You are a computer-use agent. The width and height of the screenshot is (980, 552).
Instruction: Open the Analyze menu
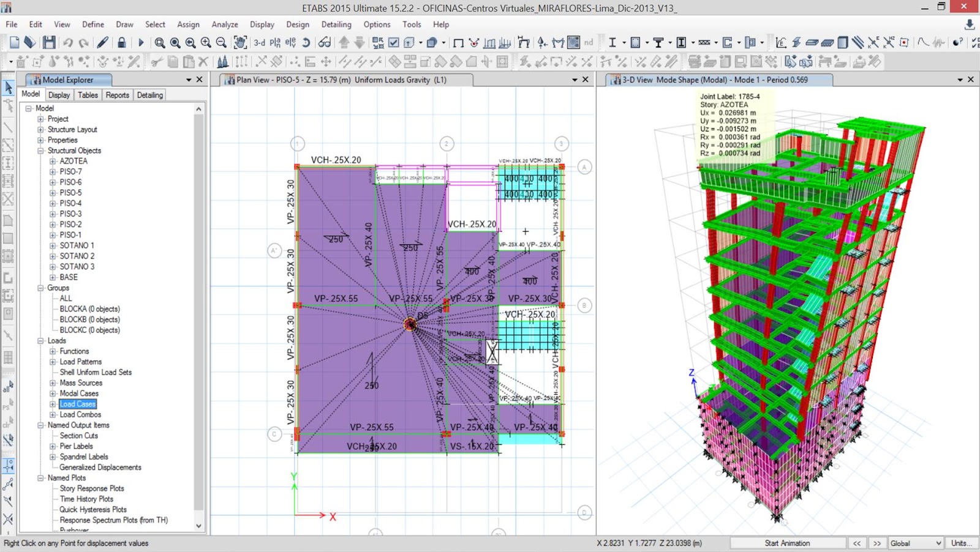click(x=224, y=24)
